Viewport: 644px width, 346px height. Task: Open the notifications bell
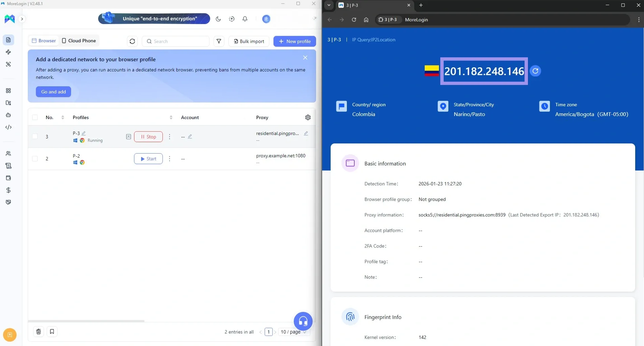tap(245, 19)
